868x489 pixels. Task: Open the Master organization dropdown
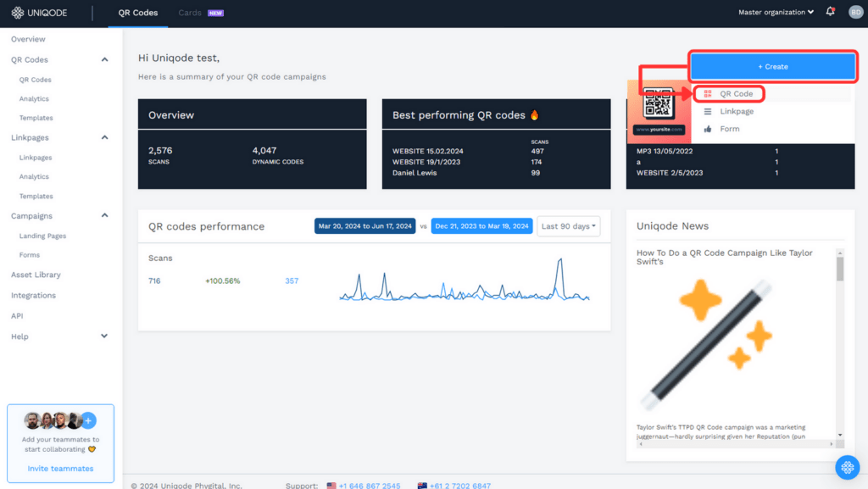tap(776, 13)
